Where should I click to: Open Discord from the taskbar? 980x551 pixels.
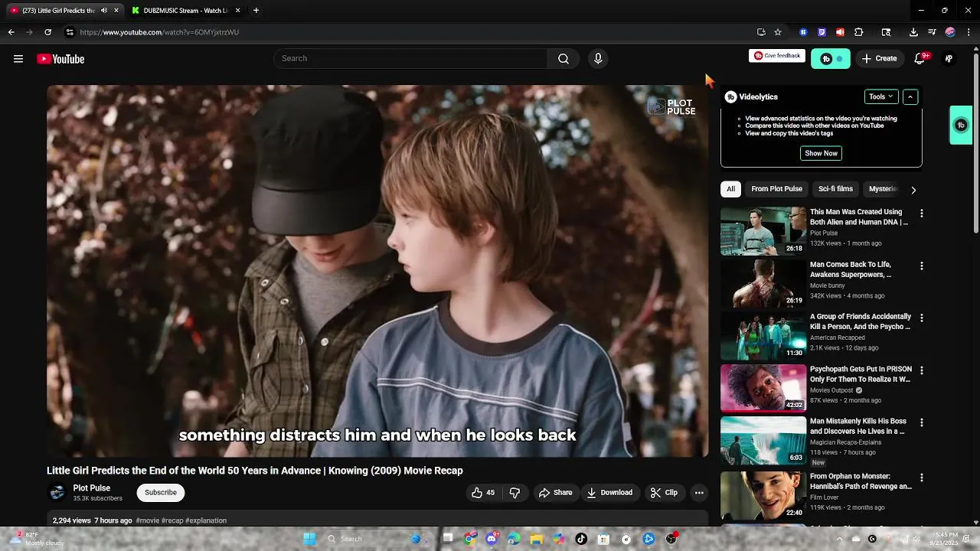(x=492, y=539)
